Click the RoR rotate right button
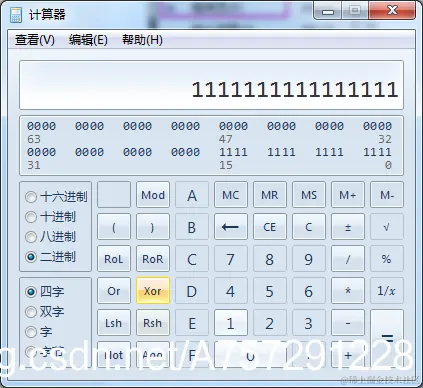Image resolution: width=423 pixels, height=388 pixels. click(153, 259)
